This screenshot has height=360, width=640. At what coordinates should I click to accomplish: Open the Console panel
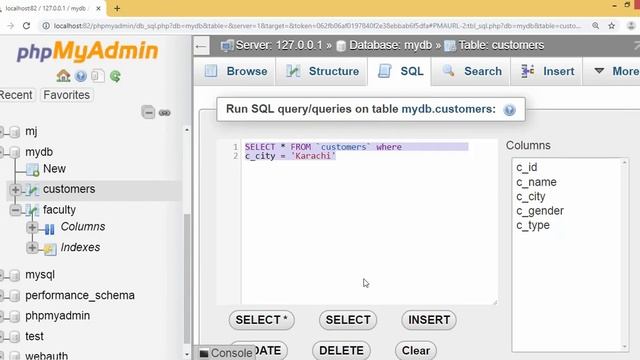226,353
